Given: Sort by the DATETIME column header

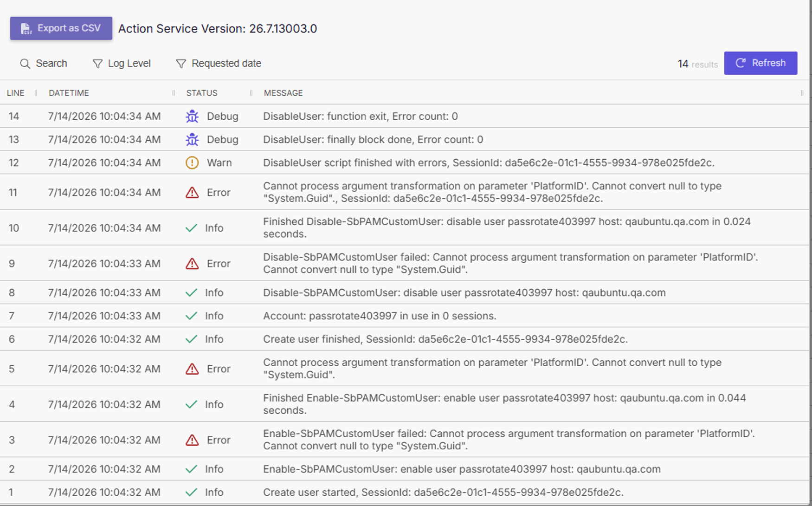Looking at the screenshot, I should [x=69, y=93].
